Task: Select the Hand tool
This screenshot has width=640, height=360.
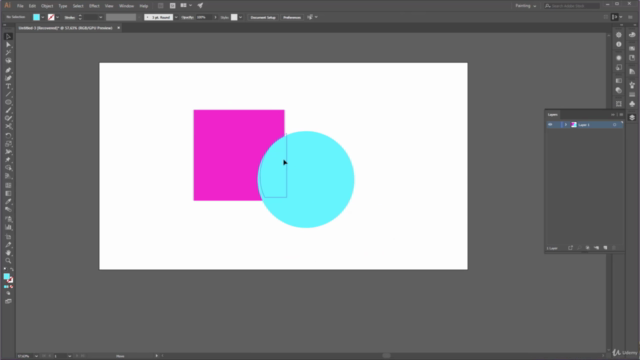Action: tap(8, 253)
